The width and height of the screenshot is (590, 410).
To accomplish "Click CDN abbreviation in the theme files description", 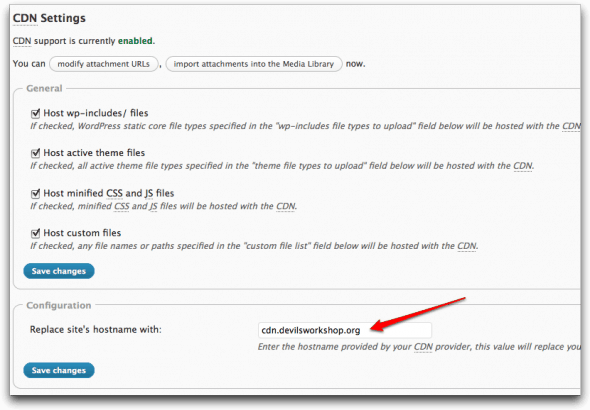I will [x=523, y=166].
